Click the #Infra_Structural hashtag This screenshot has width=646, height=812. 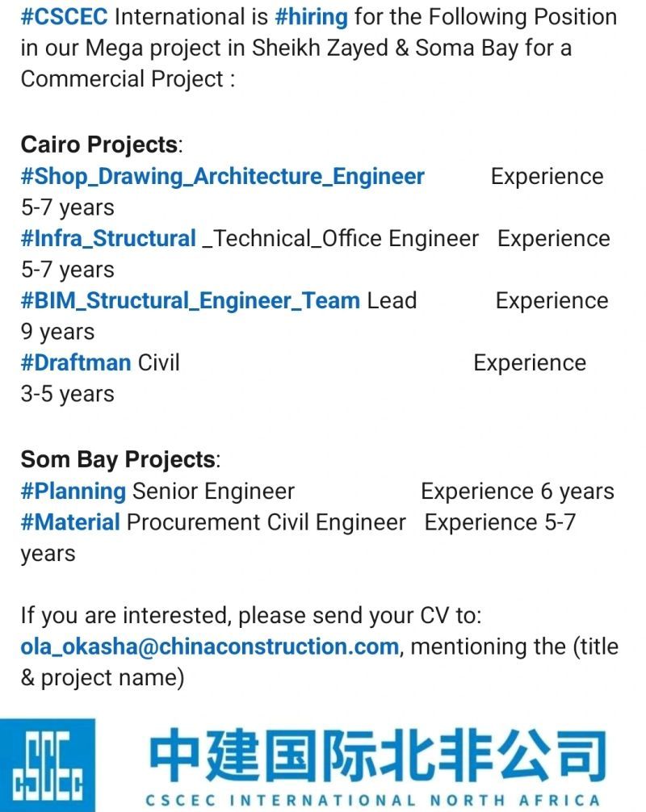tap(108, 239)
